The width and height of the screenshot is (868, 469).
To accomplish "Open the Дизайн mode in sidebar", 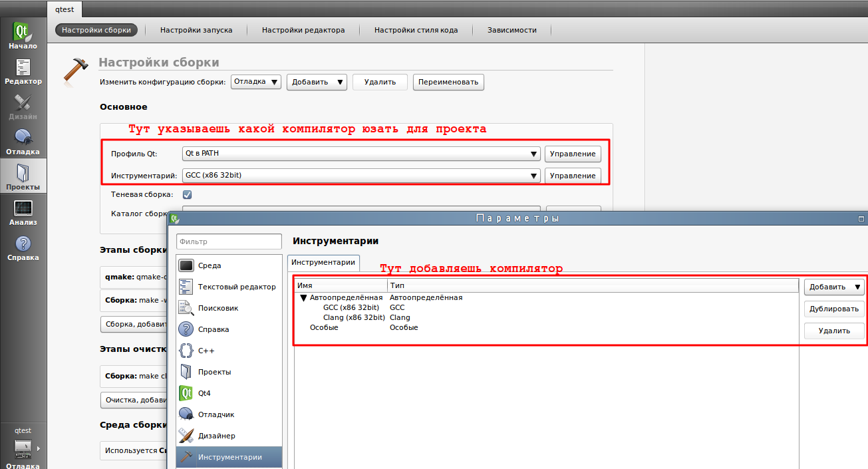I will click(x=23, y=106).
